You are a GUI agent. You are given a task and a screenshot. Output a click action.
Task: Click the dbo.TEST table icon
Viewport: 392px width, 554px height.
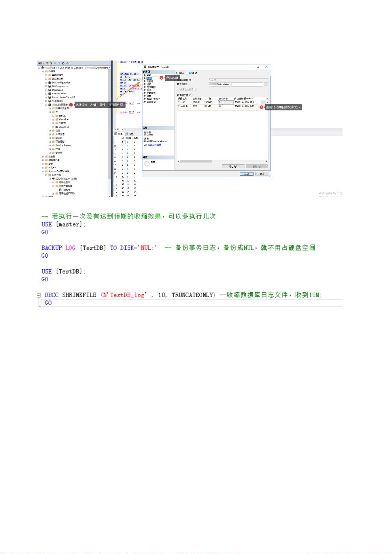pyautogui.click(x=57, y=127)
